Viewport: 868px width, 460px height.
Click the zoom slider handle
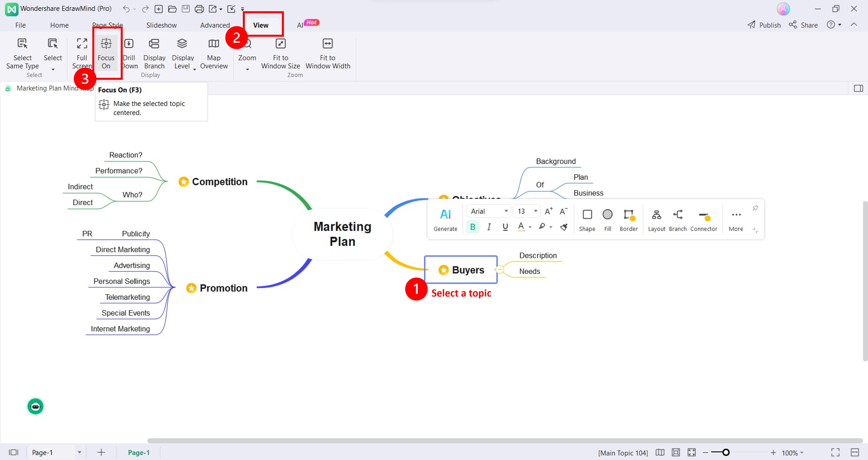[x=726, y=452]
